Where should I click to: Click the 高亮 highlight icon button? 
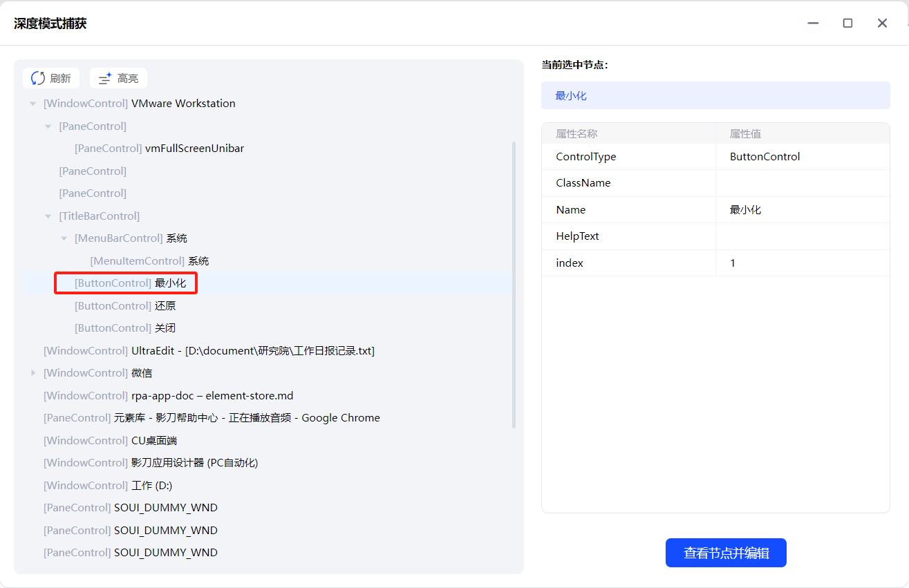click(118, 78)
